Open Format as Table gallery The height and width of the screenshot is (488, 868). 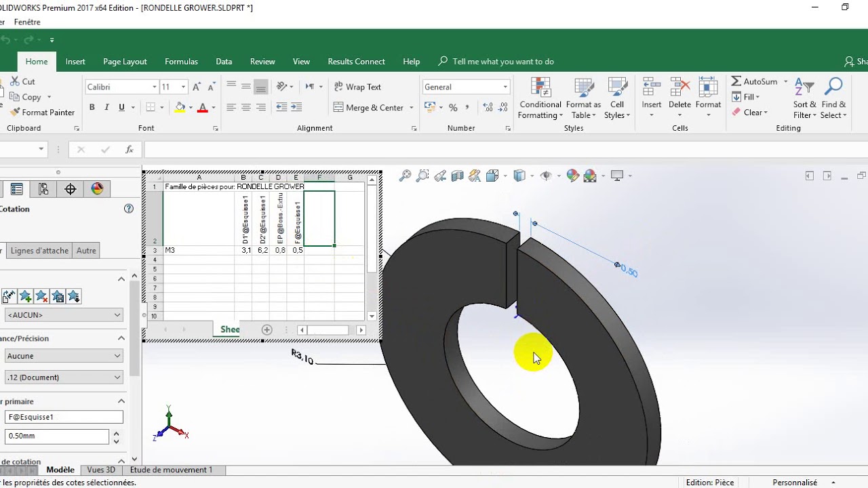[583, 98]
